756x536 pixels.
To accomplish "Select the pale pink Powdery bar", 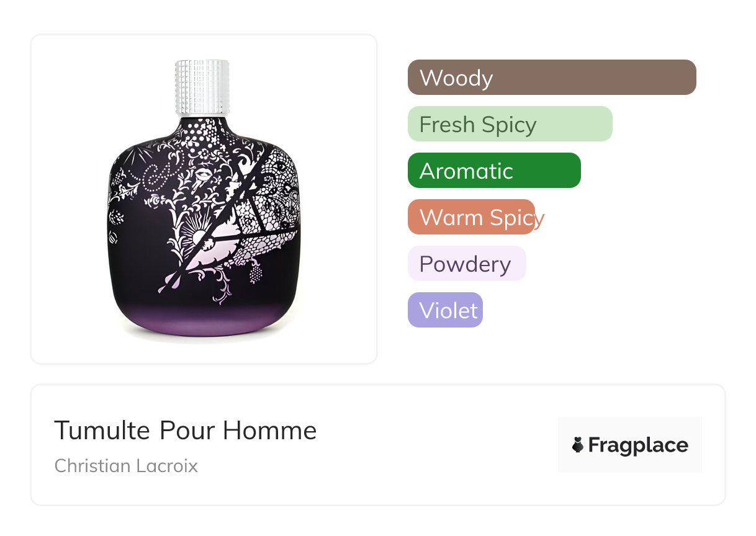I will coord(467,264).
